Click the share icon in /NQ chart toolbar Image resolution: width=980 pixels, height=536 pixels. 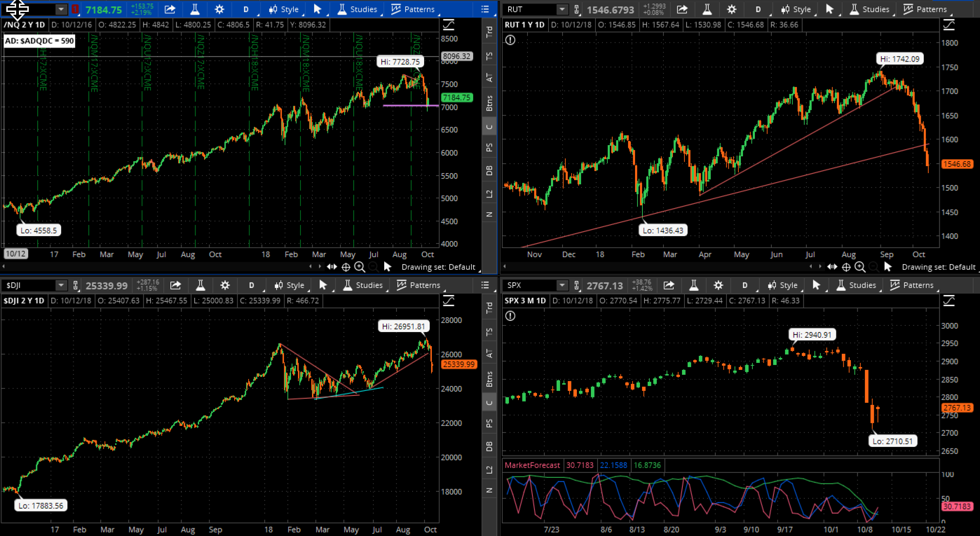coord(170,10)
